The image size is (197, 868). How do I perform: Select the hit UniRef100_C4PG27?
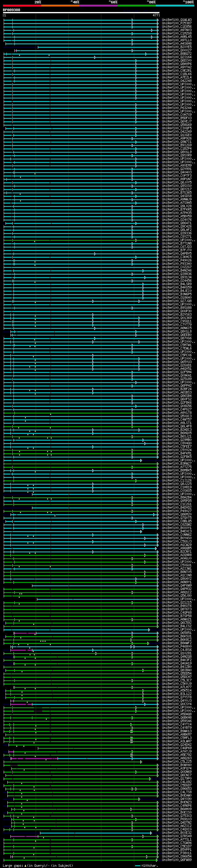pos(177,410)
